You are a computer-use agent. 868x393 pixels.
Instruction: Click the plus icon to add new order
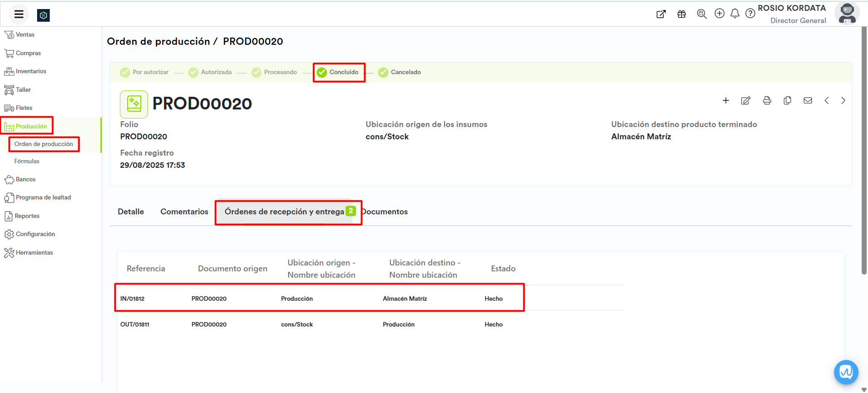point(726,101)
